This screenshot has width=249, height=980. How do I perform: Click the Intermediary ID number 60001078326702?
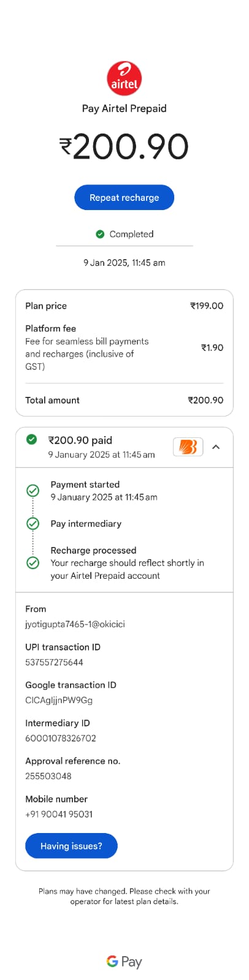pyautogui.click(x=61, y=738)
